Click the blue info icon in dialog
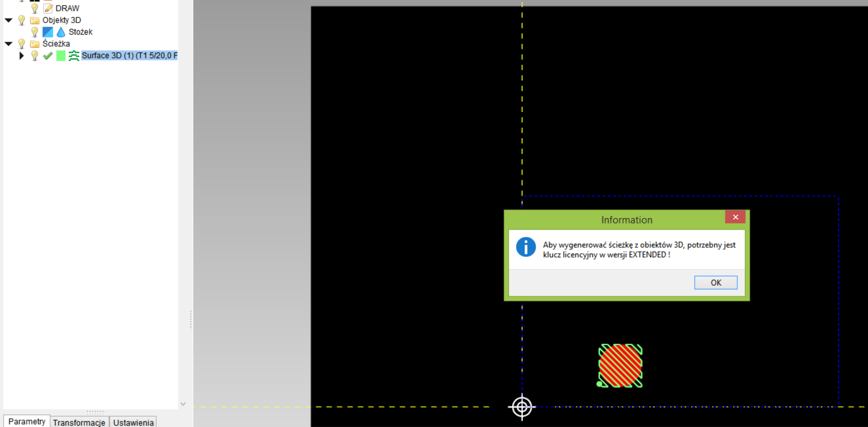The image size is (868, 427). point(526,247)
